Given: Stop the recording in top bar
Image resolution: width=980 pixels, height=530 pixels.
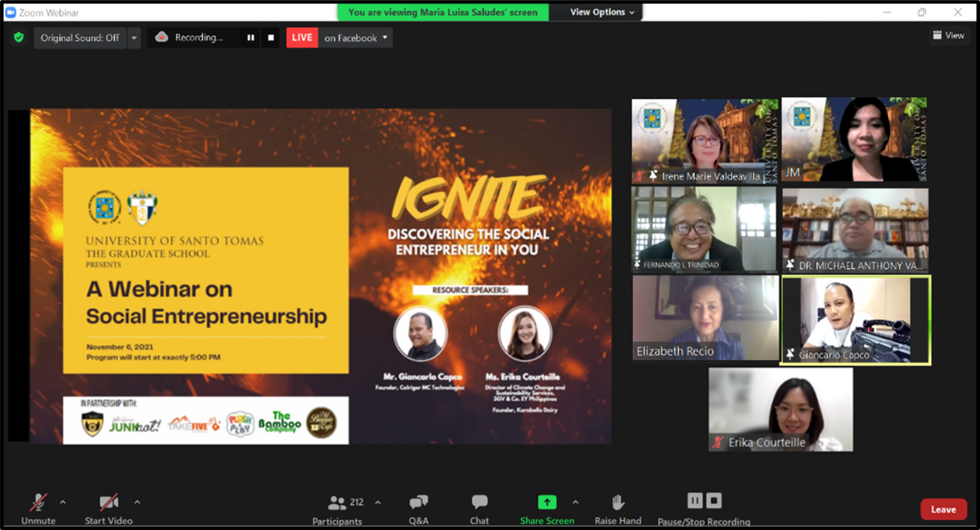Looking at the screenshot, I should pos(271,38).
